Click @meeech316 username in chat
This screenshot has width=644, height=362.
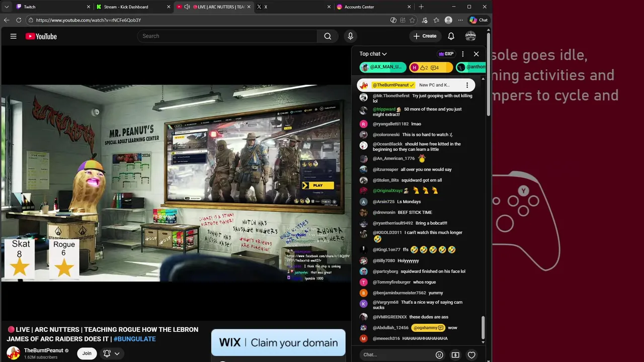click(x=386, y=339)
